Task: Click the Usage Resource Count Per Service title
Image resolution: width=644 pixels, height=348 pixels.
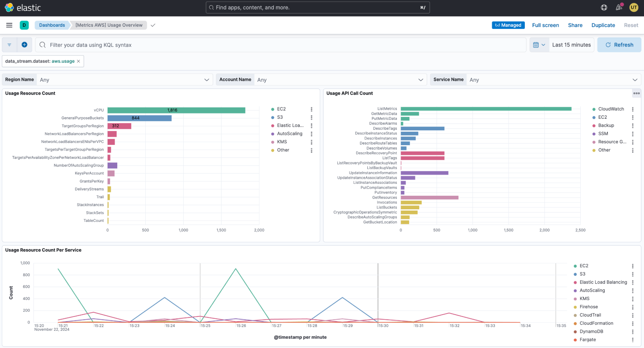Action: 43,250
